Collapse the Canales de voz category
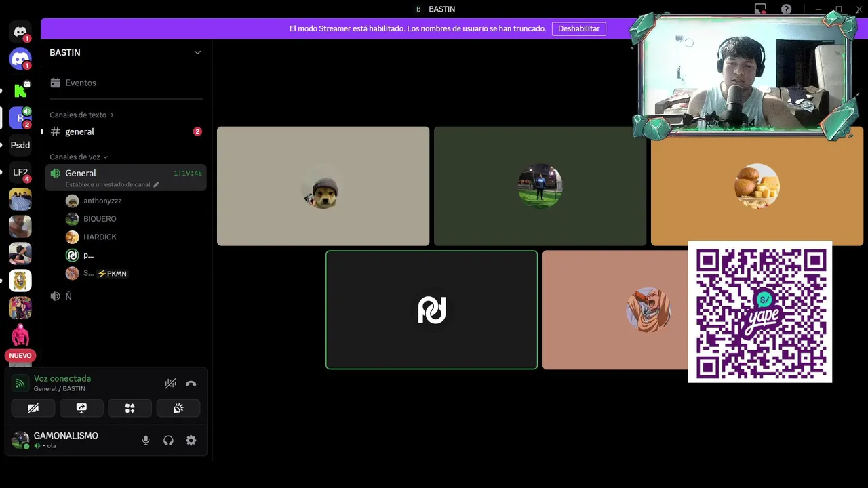The height and width of the screenshot is (488, 868). point(79,157)
